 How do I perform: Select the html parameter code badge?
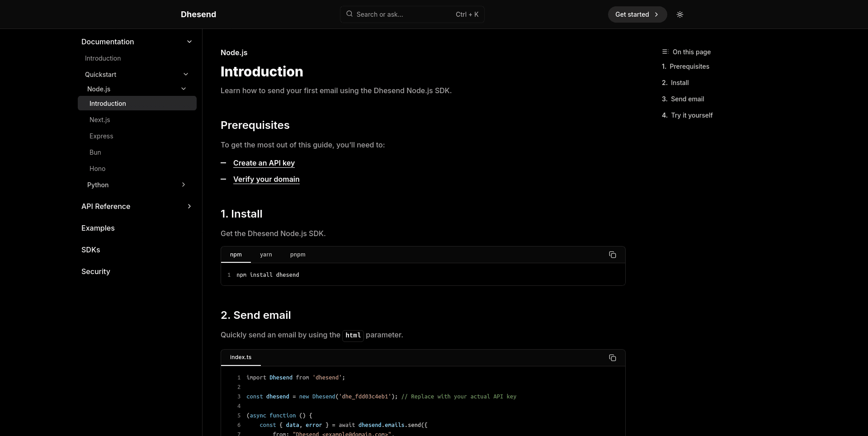353,335
